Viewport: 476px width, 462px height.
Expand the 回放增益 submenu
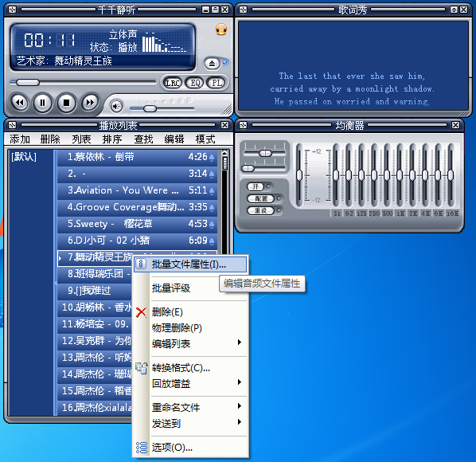(x=190, y=384)
